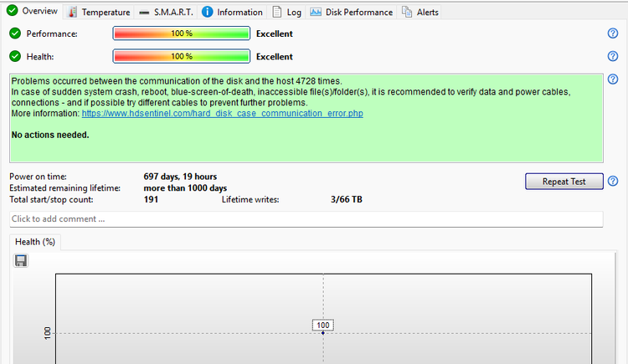
Task: Click the "Estimated remaining lifetime:" label
Action: (x=64, y=188)
